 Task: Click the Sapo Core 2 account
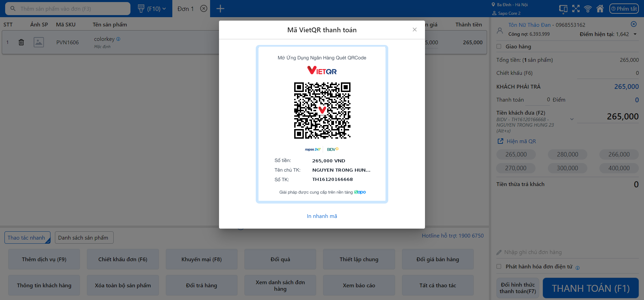pyautogui.click(x=506, y=13)
